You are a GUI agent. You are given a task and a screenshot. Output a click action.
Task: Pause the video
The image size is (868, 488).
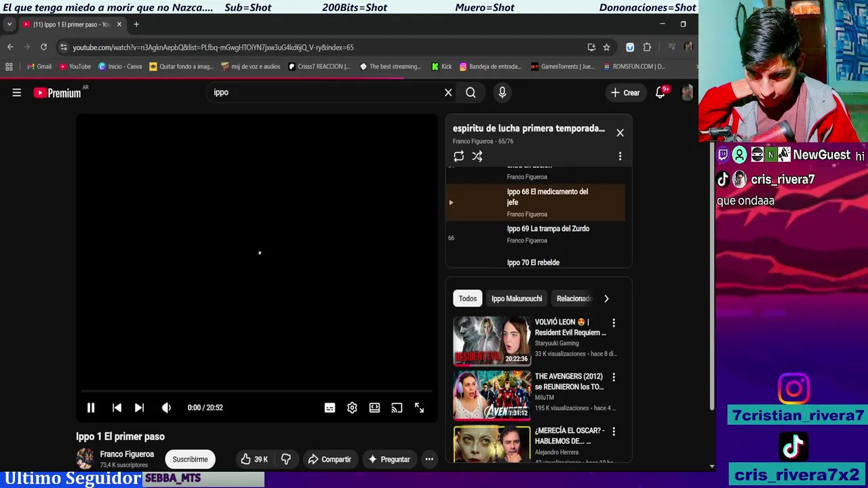(91, 407)
